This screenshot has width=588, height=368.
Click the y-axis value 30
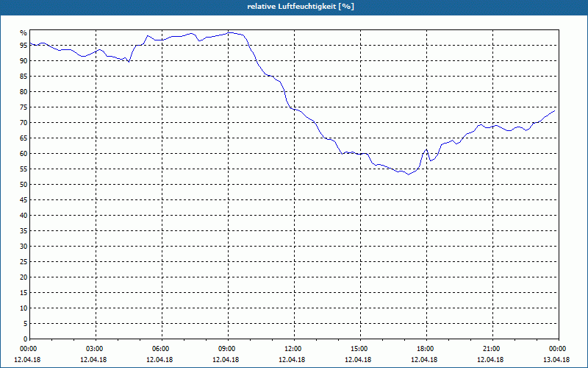pyautogui.click(x=24, y=247)
